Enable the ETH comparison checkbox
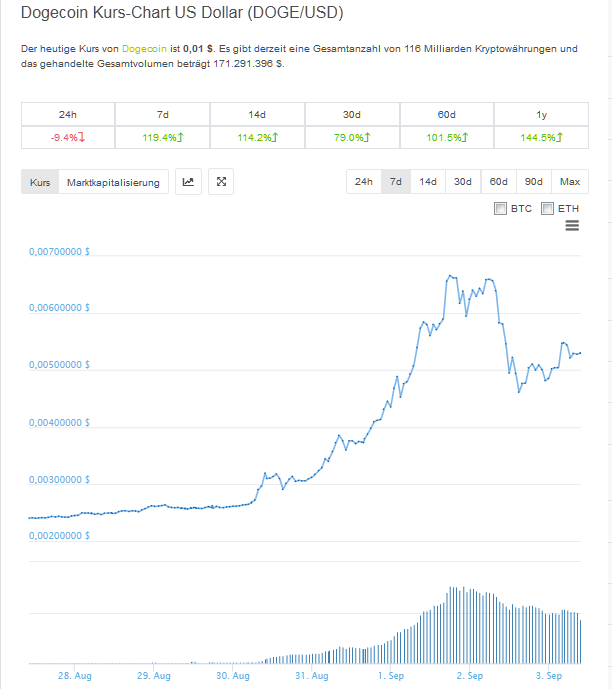The height and width of the screenshot is (689, 612). 547,208
